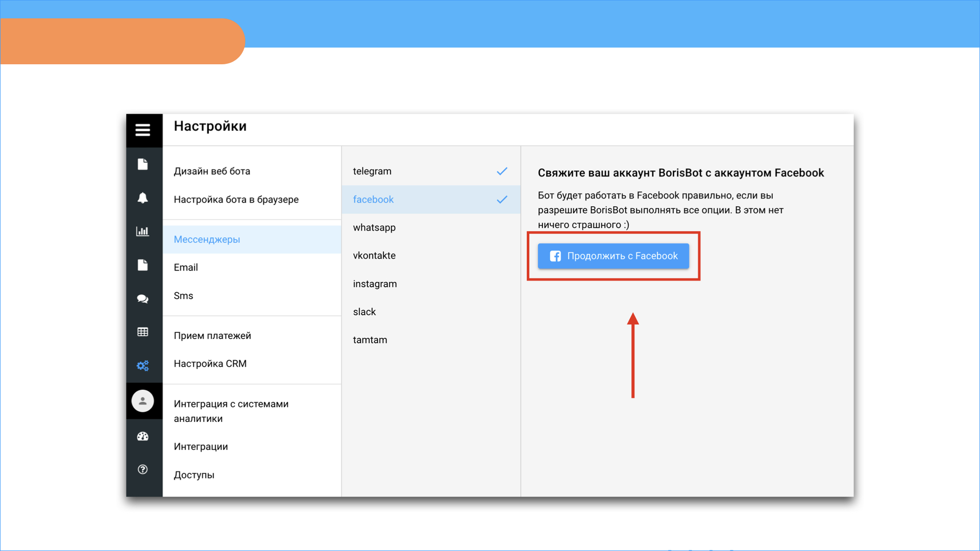Select telegram messenger
Viewport: 980px width, 551px height.
[x=431, y=171]
